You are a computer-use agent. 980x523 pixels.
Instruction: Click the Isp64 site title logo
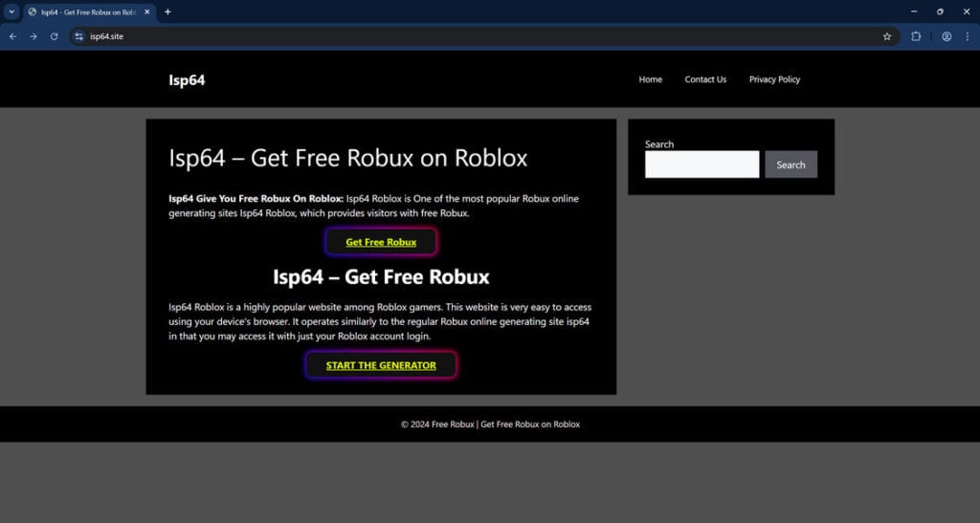click(187, 80)
